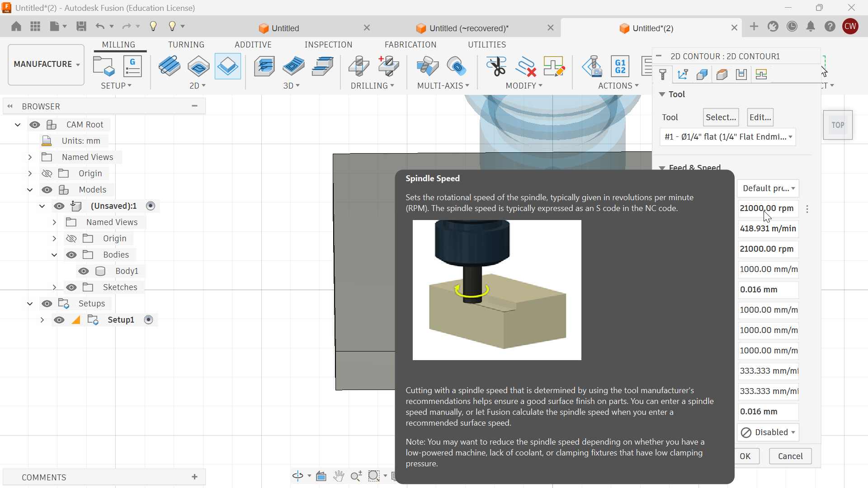Open the MANUFACTURE workspace dropdown
The image size is (868, 488).
pos(46,65)
